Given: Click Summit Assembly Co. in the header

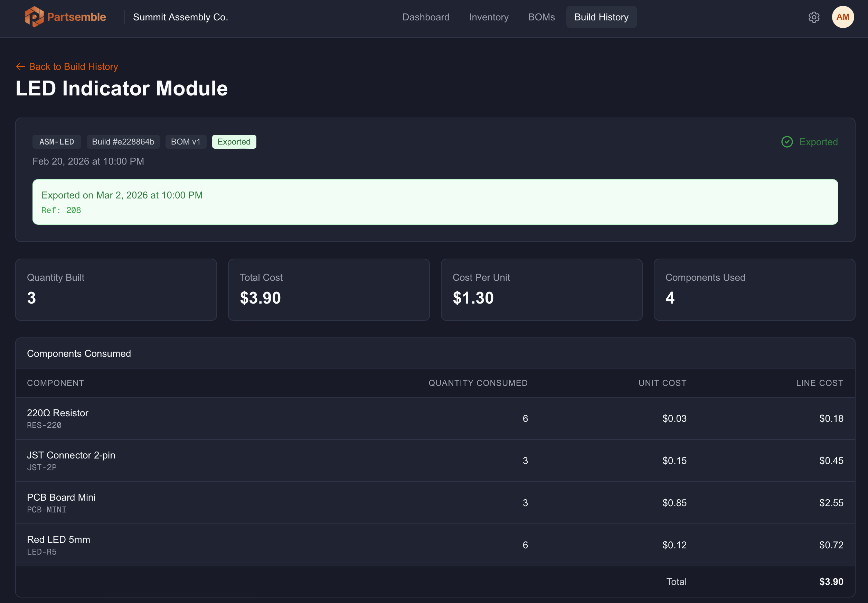Looking at the screenshot, I should point(180,17).
